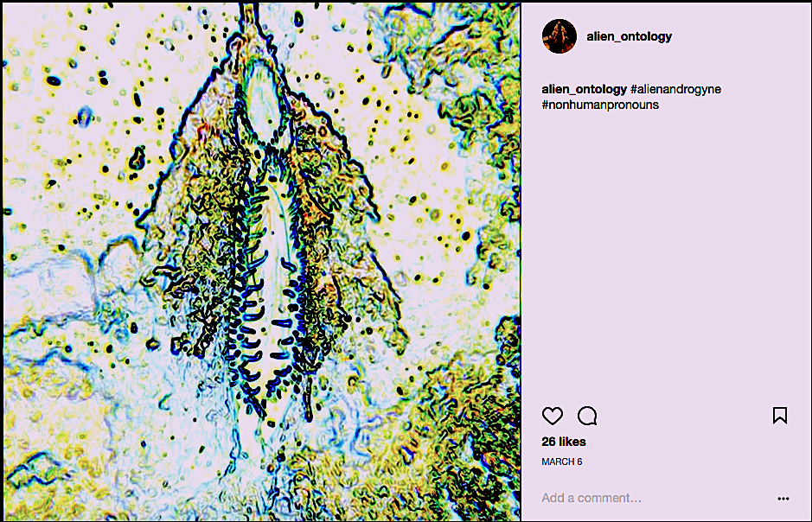Follow the #alienandrogyne hashtag link

coord(676,89)
